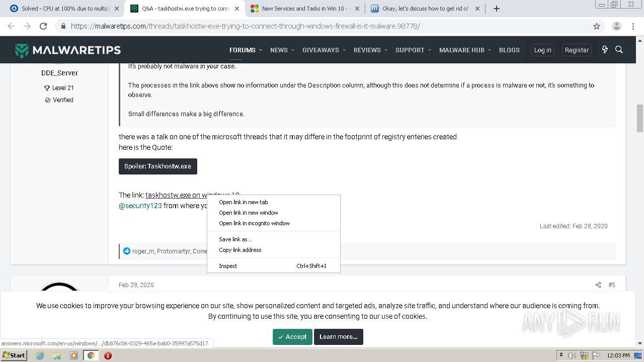Expand the GIVEAWAYS dropdown arrow
This screenshot has width=644, height=362.
click(344, 50)
